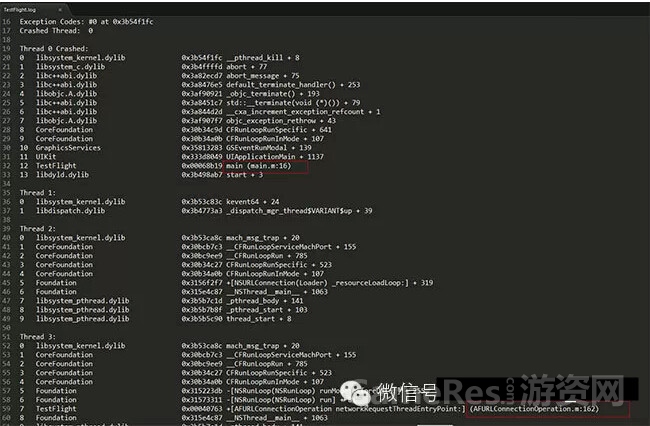
Task: Select 'std::__terminate(void (*)()) + 79'
Action: click(293, 103)
